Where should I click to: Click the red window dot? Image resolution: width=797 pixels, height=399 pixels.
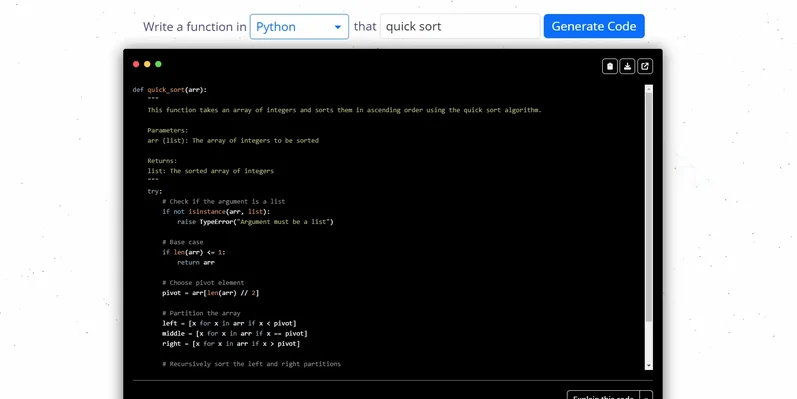(136, 64)
